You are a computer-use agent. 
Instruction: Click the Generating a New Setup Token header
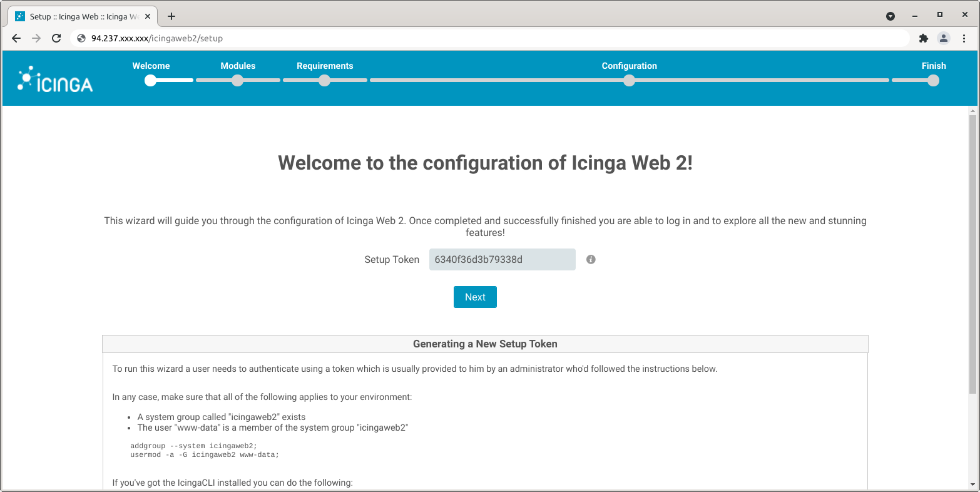(x=485, y=344)
